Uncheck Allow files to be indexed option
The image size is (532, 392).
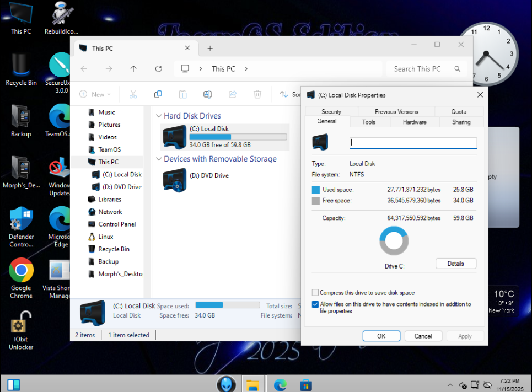[315, 304]
